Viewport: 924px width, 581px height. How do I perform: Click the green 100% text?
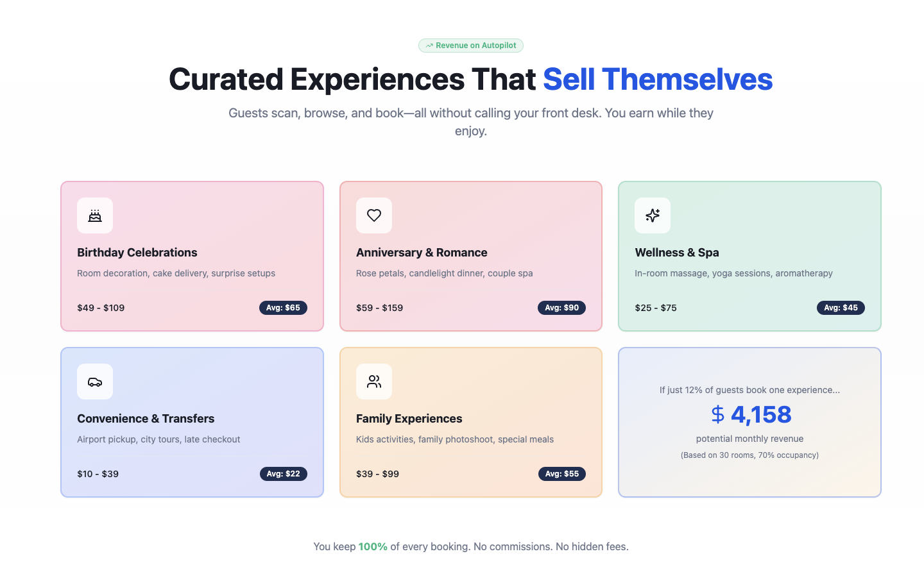pyautogui.click(x=373, y=547)
